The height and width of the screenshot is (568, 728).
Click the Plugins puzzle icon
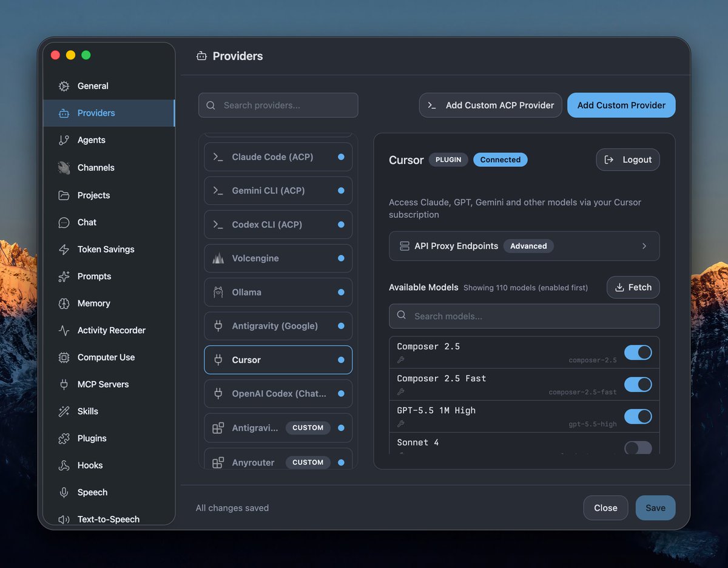point(64,438)
